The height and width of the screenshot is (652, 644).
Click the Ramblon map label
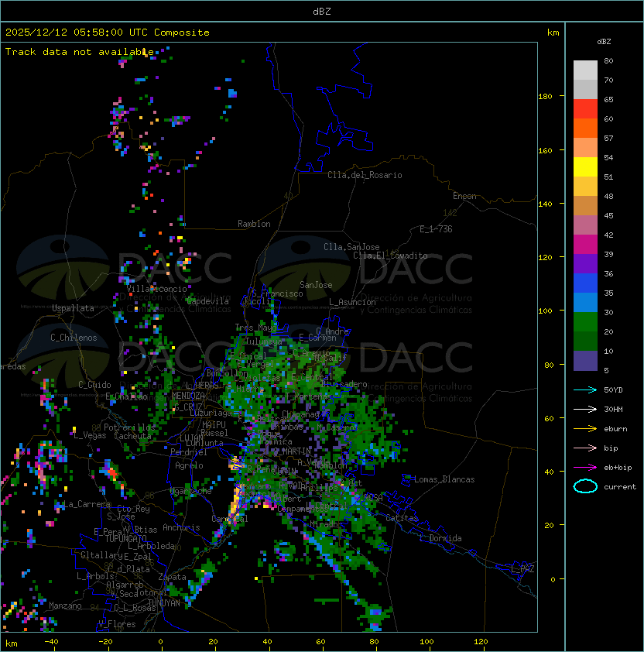(254, 224)
